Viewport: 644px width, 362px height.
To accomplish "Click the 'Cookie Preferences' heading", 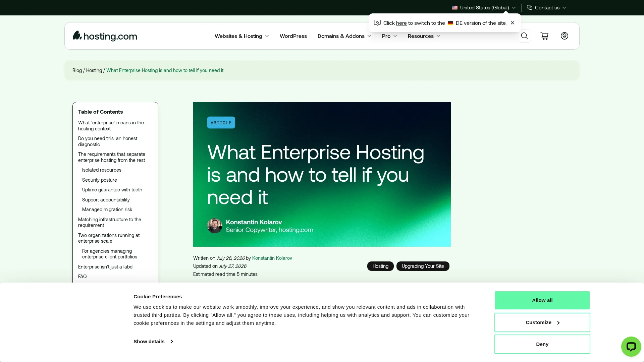I will [158, 297].
